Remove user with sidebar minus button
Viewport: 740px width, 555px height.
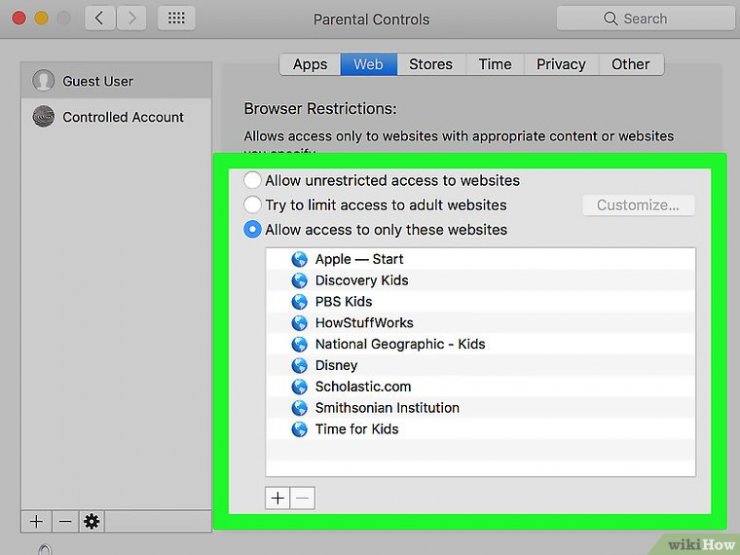66,521
